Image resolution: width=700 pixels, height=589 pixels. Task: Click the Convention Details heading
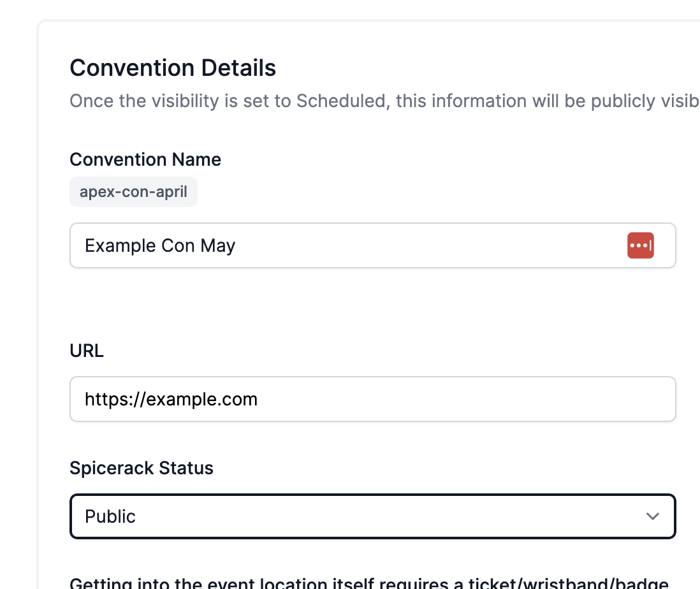(x=173, y=68)
